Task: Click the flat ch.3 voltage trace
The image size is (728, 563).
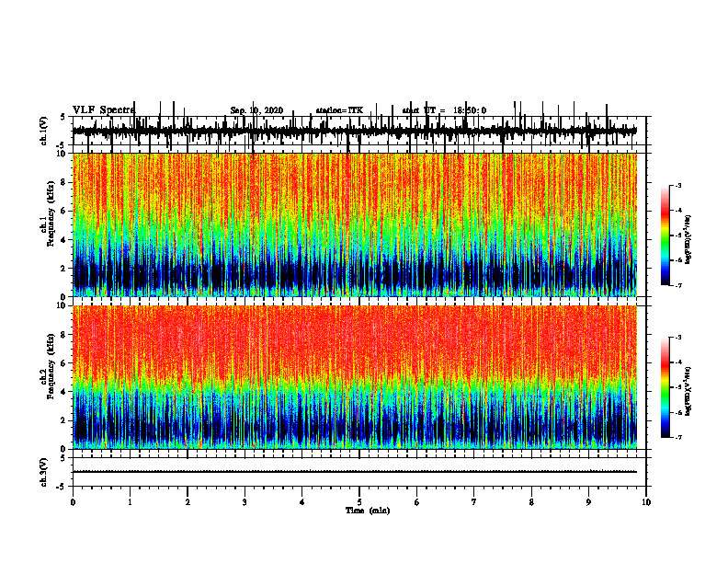Action: 355,472
